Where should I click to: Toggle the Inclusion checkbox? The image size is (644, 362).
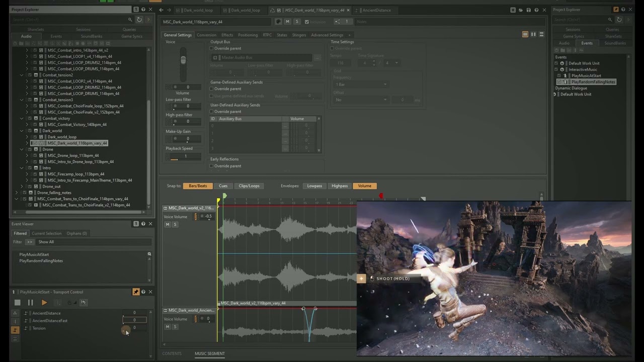tap(306, 22)
